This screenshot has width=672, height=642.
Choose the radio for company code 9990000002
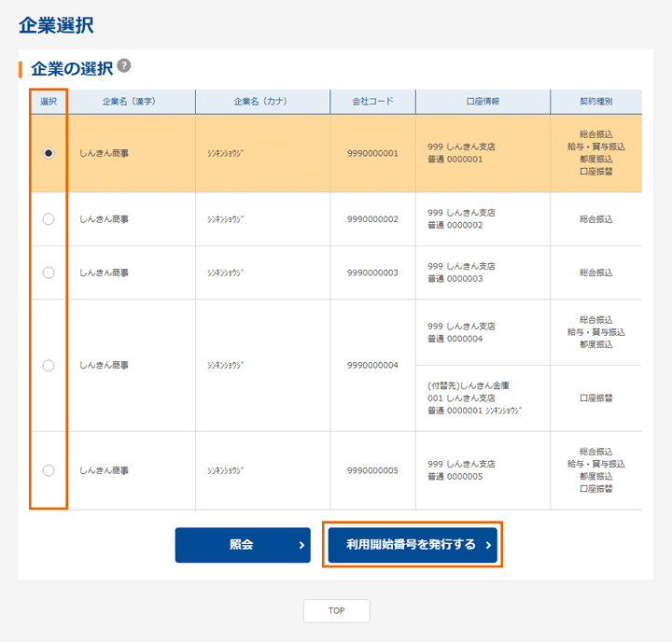click(x=49, y=219)
